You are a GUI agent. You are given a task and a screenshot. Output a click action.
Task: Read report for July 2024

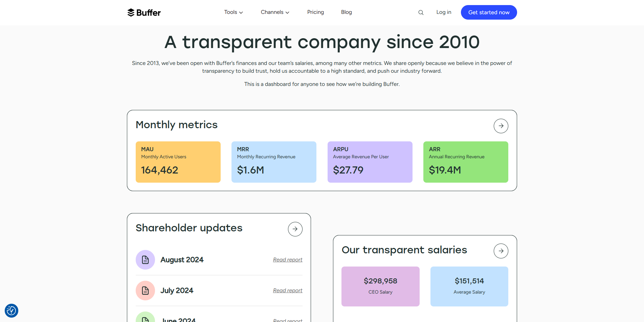click(288, 291)
